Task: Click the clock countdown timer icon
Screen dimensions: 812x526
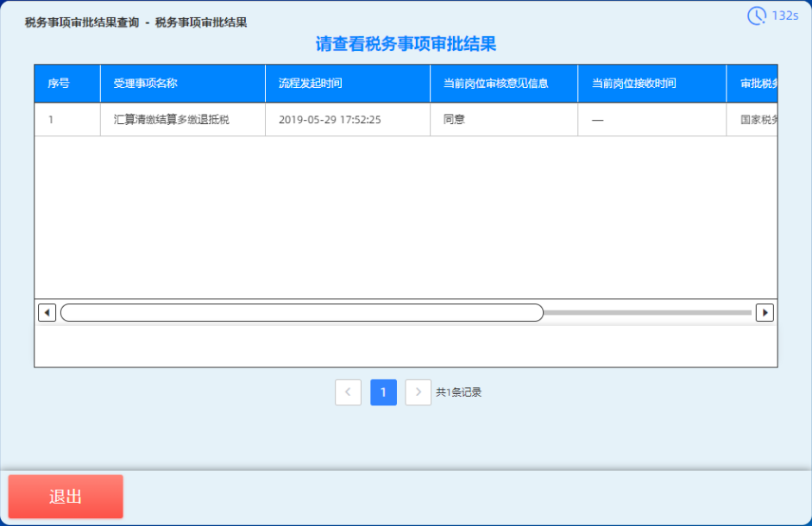Action: point(758,15)
